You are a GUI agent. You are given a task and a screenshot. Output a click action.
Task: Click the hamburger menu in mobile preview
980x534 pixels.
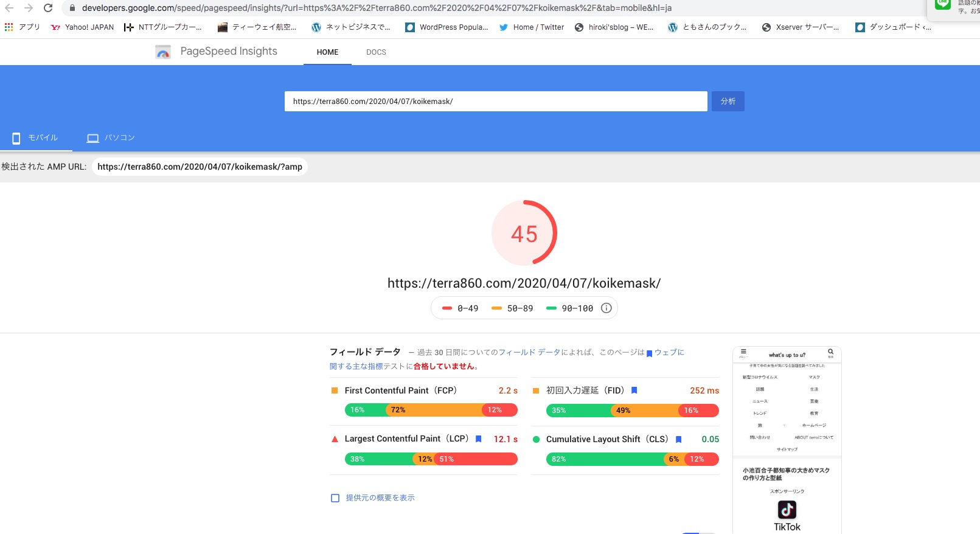coord(743,352)
